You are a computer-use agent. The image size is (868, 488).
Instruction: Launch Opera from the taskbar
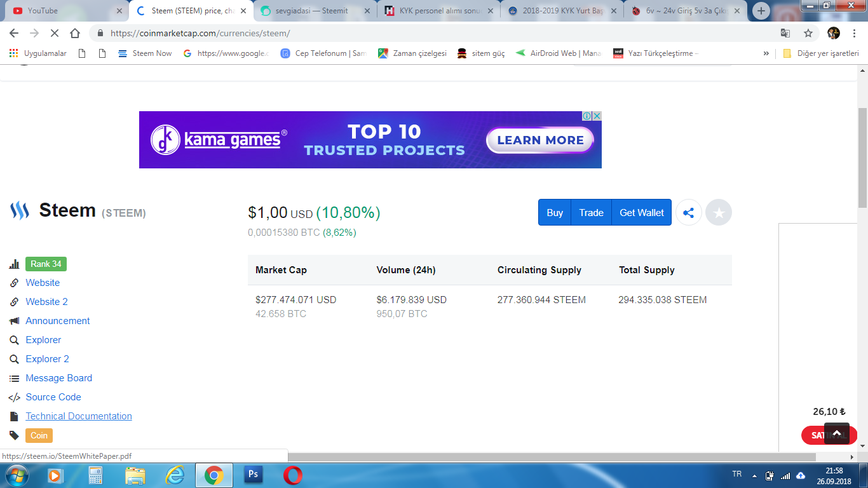[293, 475]
